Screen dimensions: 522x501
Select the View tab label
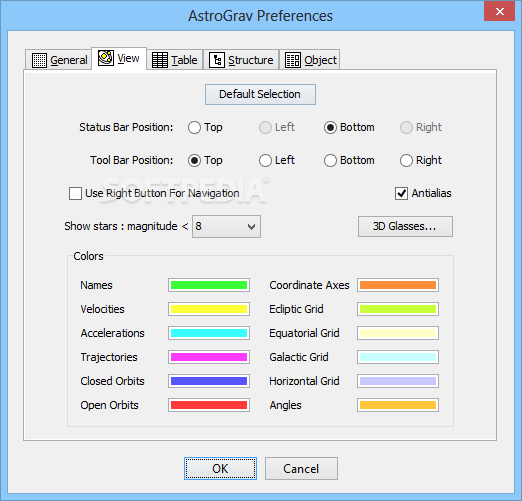(128, 58)
